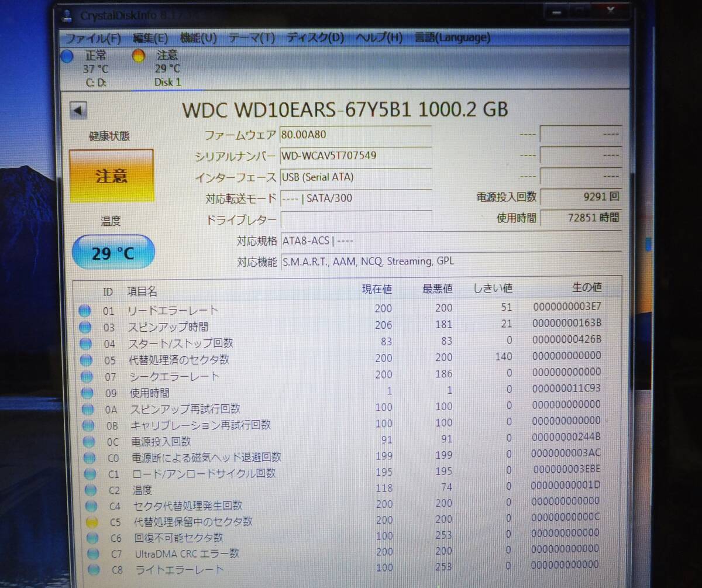Click threshold value 140 in row 05
This screenshot has width=702, height=588.
point(503,356)
